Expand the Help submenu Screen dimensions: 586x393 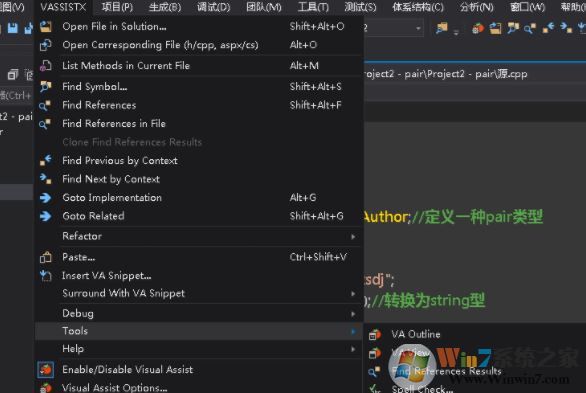(x=199, y=349)
